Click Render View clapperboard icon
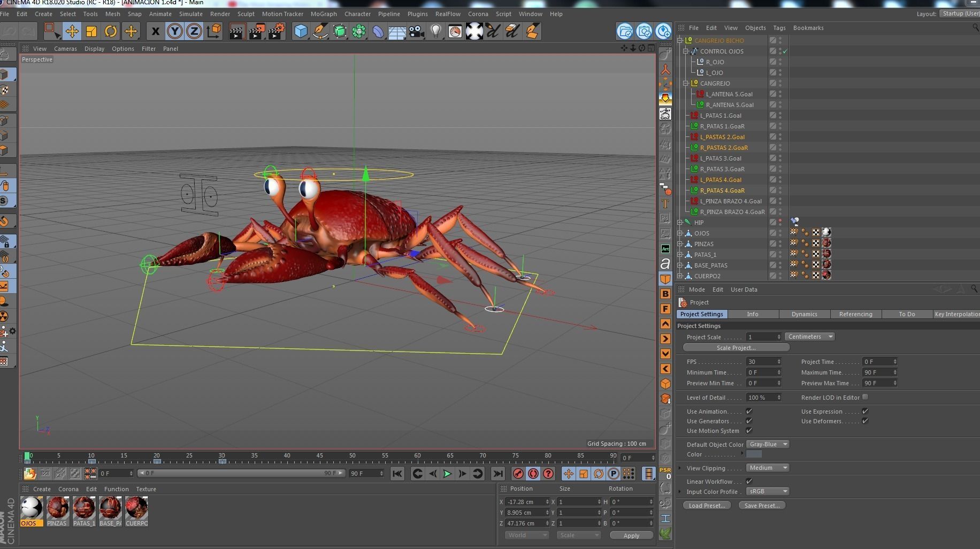 pos(236,31)
